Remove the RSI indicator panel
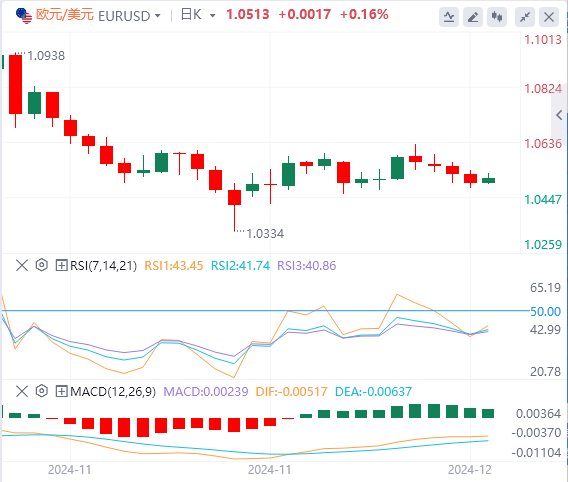Image resolution: width=568 pixels, height=482 pixels. (x=22, y=265)
